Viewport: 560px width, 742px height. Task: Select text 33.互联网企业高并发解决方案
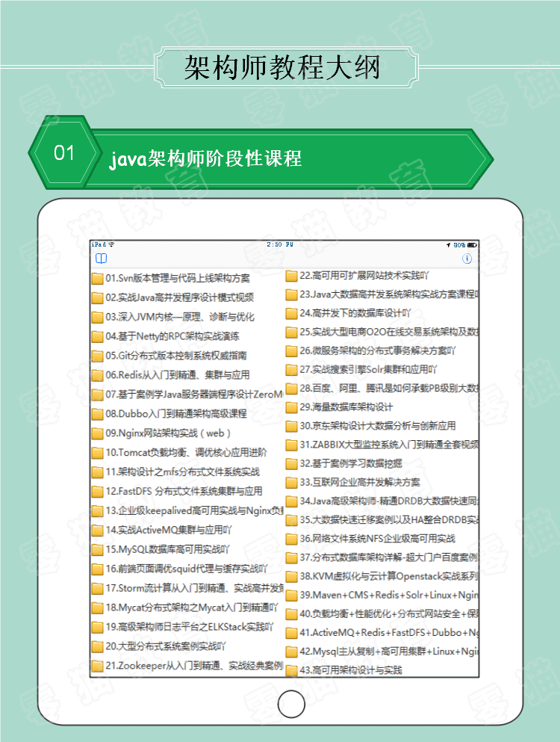[360, 482]
